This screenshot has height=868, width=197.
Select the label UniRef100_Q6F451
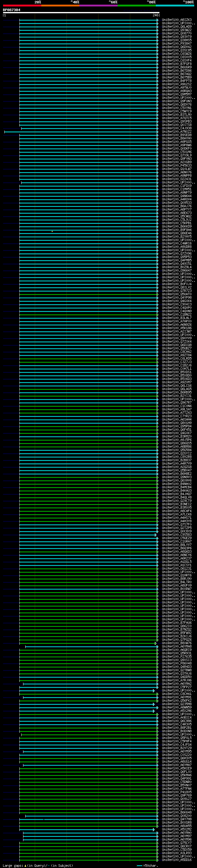point(177,430)
